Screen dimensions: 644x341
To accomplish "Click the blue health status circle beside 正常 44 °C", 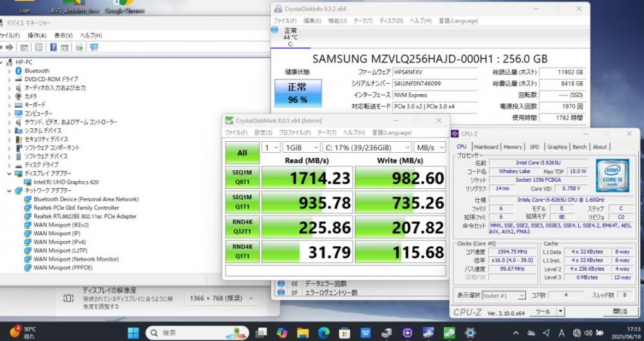I will click(275, 30).
